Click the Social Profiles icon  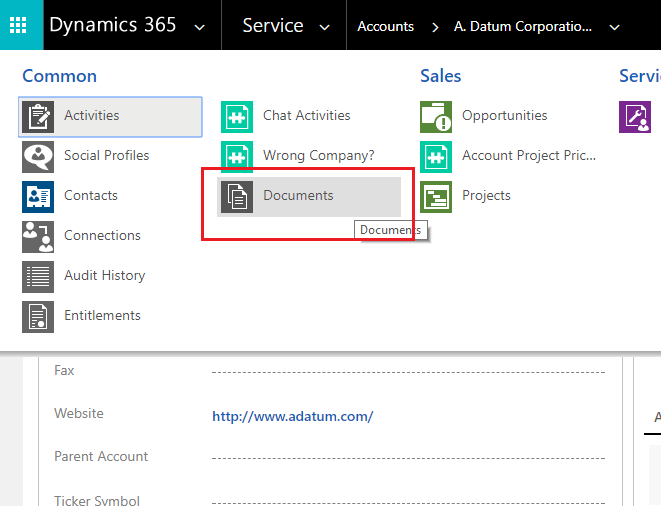click(38, 156)
